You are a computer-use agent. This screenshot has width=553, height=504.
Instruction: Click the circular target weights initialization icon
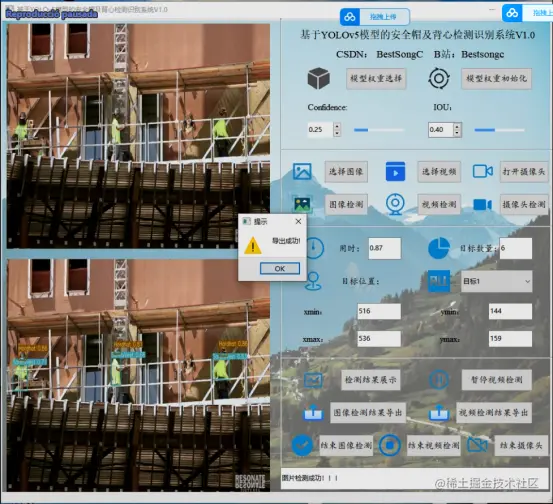(x=439, y=78)
